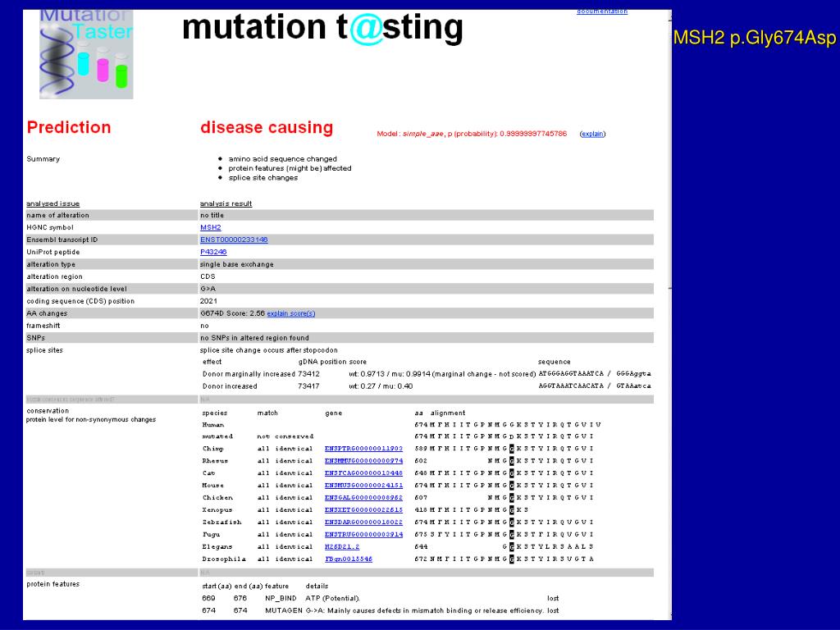Click the Chicken gene link
The height and width of the screenshot is (630, 840).
[x=363, y=498]
